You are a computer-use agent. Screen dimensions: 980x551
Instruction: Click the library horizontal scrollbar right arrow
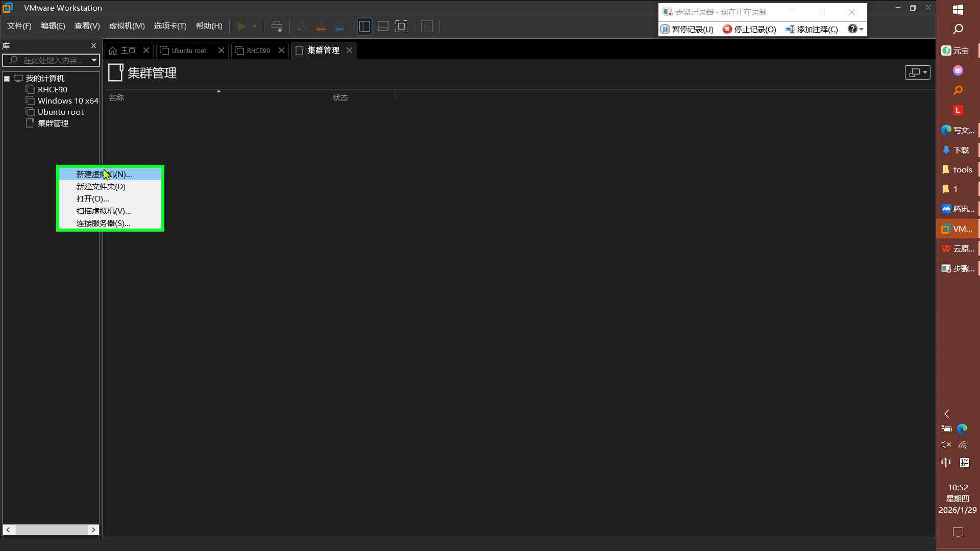click(x=93, y=530)
